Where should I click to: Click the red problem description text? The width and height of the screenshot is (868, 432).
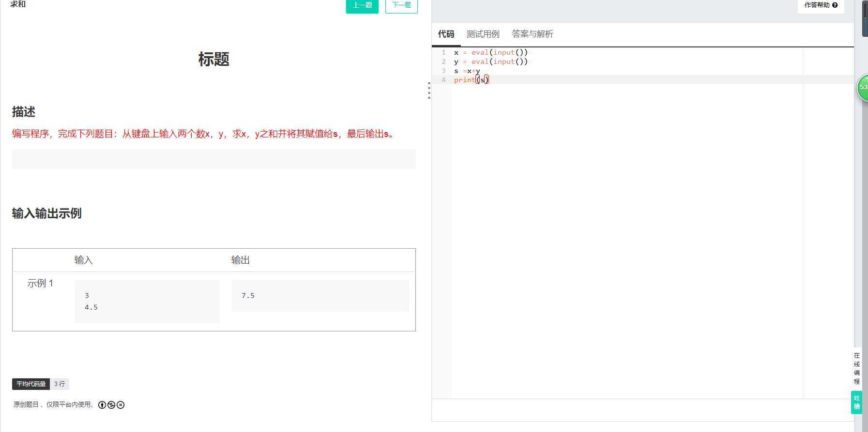tap(204, 134)
